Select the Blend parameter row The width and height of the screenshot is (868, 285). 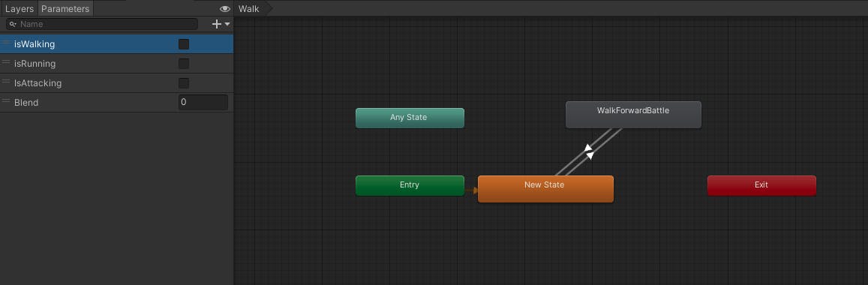pos(116,103)
